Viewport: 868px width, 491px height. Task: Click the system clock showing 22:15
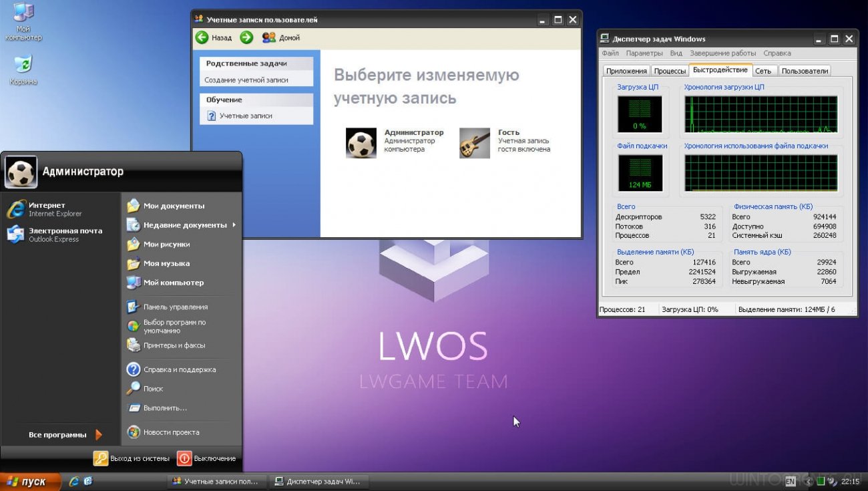click(851, 481)
